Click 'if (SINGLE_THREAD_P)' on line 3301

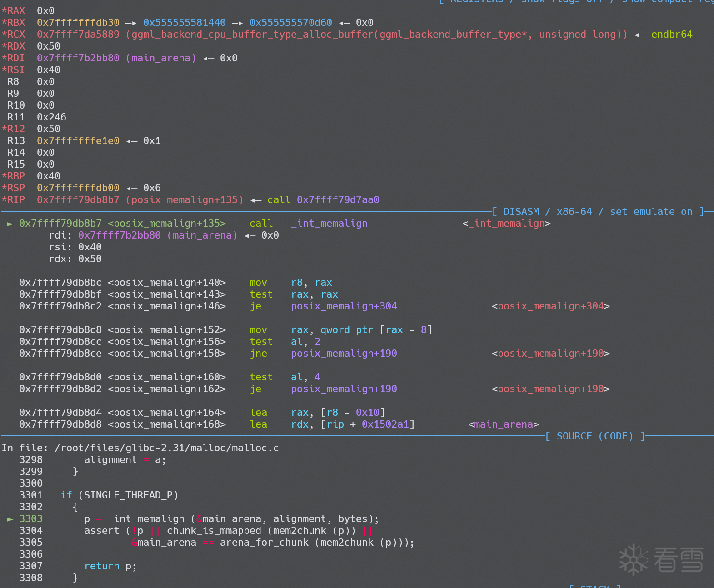(x=120, y=495)
